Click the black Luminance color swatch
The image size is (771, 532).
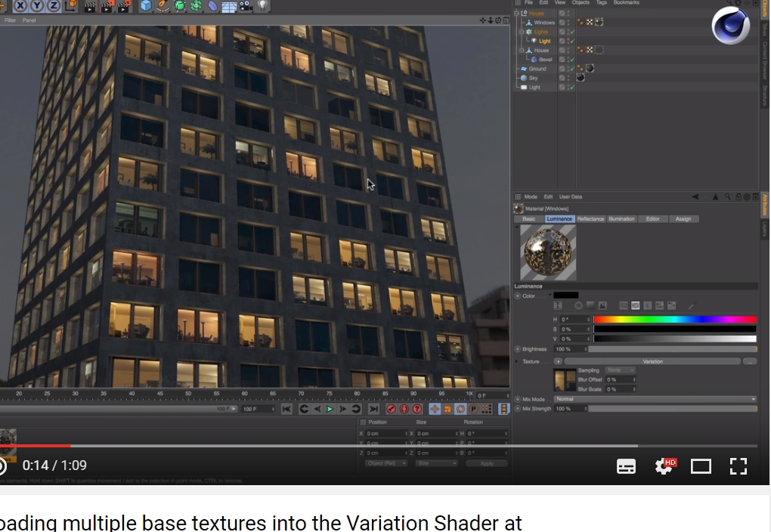566,295
